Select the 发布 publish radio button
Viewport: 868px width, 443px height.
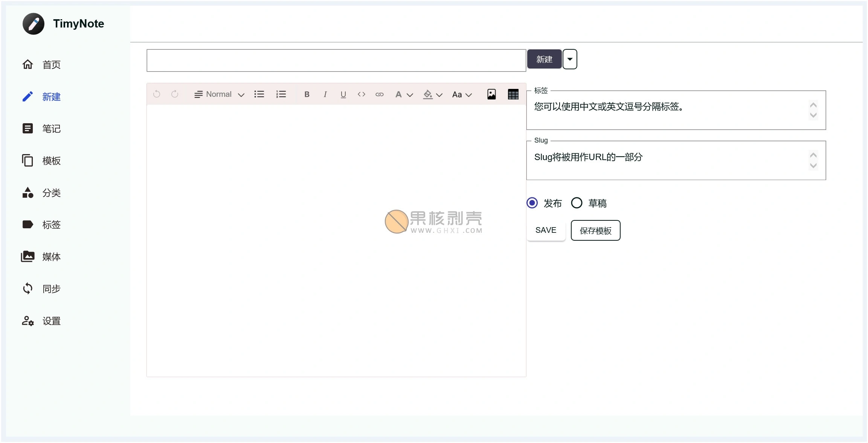coord(532,203)
